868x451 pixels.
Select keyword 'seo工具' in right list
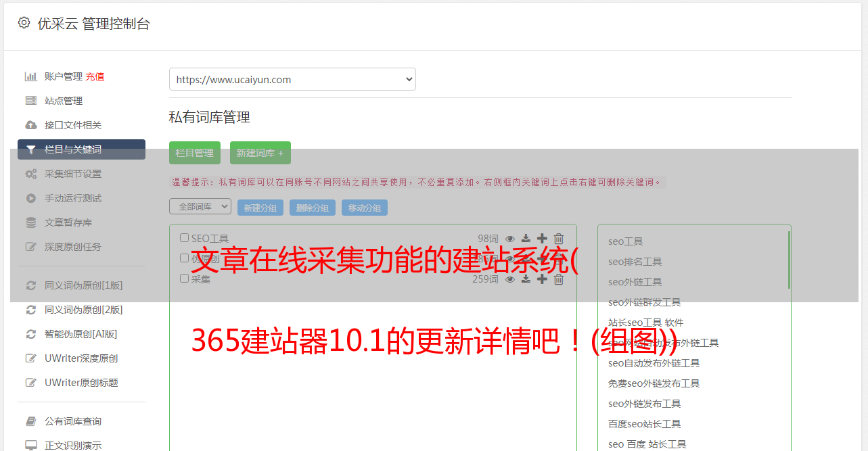coord(626,241)
